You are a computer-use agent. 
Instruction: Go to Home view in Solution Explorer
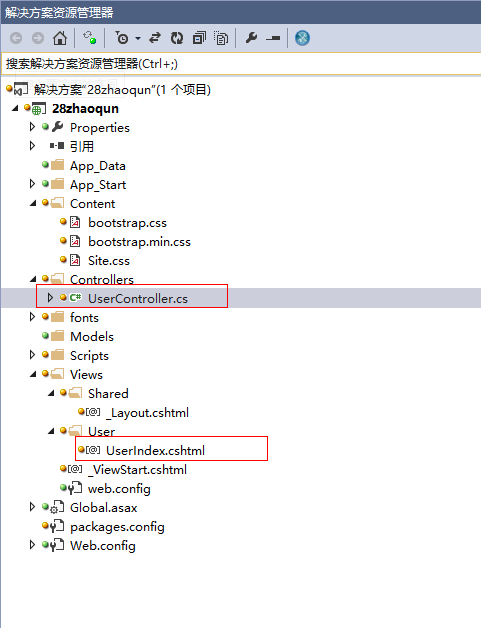tap(60, 38)
